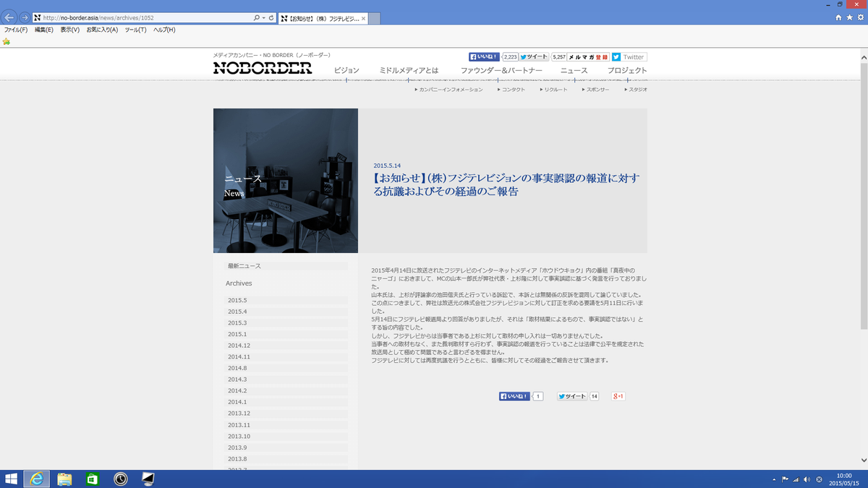Click the メルマガ登録 button
Viewport: 868px width, 488px height.
click(589, 56)
